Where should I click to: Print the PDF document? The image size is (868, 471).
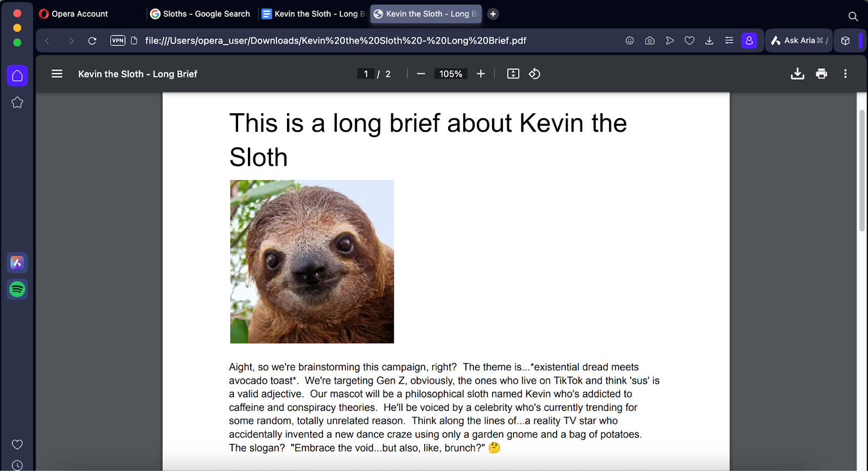821,74
